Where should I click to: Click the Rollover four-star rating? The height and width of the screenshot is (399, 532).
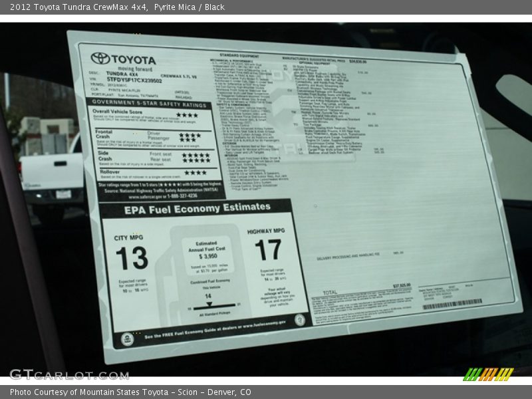pyautogui.click(x=196, y=173)
